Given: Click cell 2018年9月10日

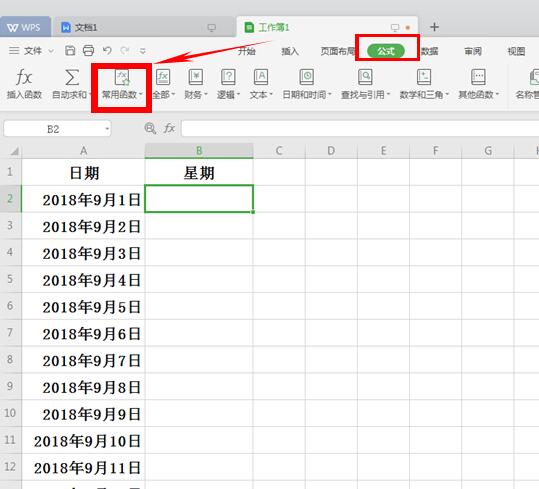Looking at the screenshot, I should (84, 441).
